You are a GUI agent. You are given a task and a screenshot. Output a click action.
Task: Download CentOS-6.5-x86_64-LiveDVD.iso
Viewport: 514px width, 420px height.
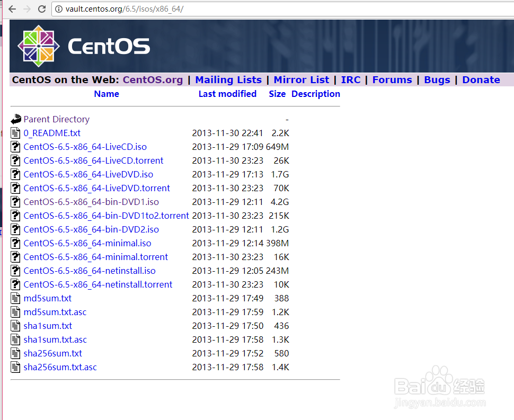pyautogui.click(x=88, y=174)
